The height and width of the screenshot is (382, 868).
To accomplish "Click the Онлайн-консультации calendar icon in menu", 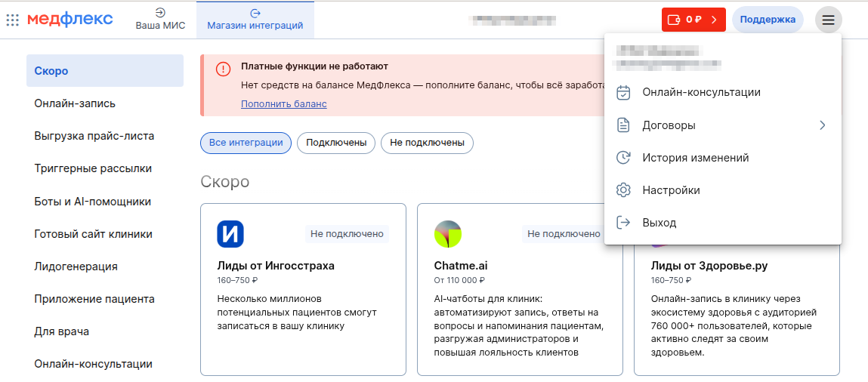I will 623,92.
